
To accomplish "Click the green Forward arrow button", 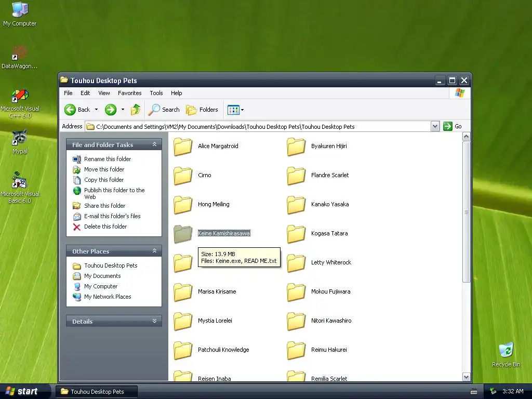I will [111, 110].
